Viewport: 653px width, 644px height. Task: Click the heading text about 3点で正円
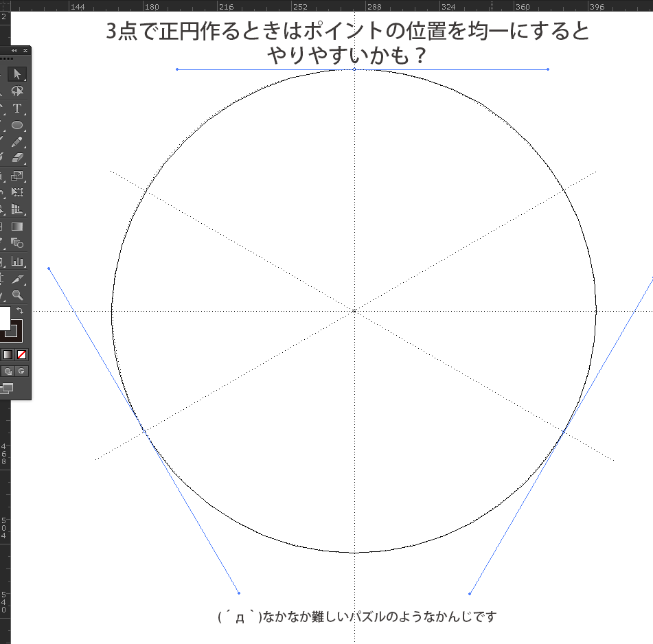tap(347, 43)
